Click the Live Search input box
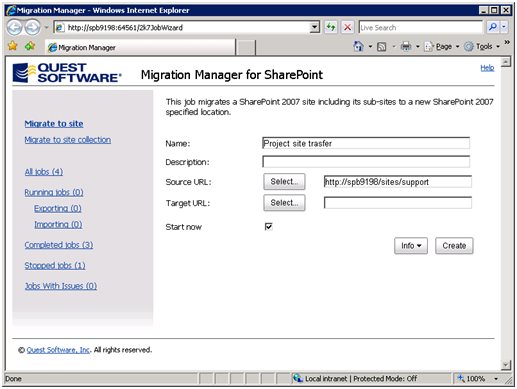Image resolution: width=517 pixels, height=389 pixels. point(420,27)
